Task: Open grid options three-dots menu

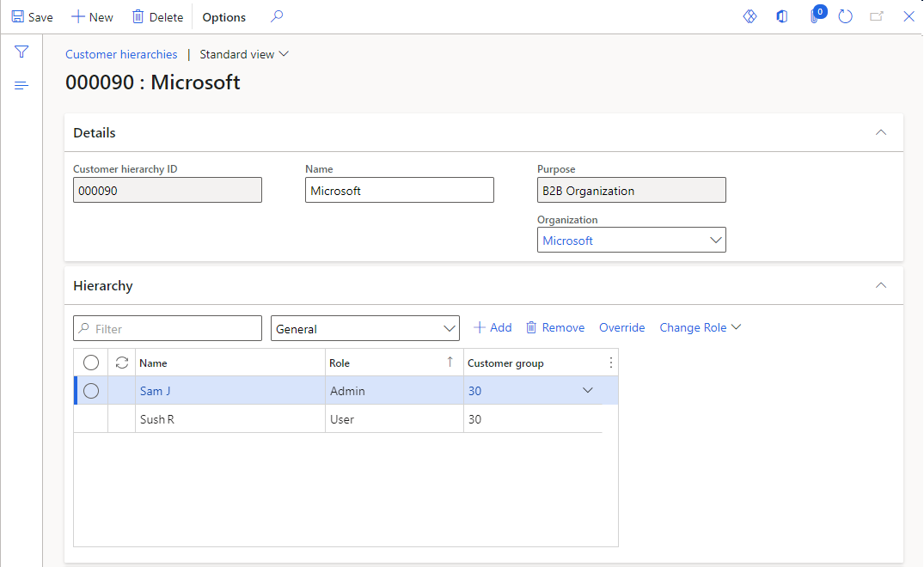Action: click(x=610, y=363)
